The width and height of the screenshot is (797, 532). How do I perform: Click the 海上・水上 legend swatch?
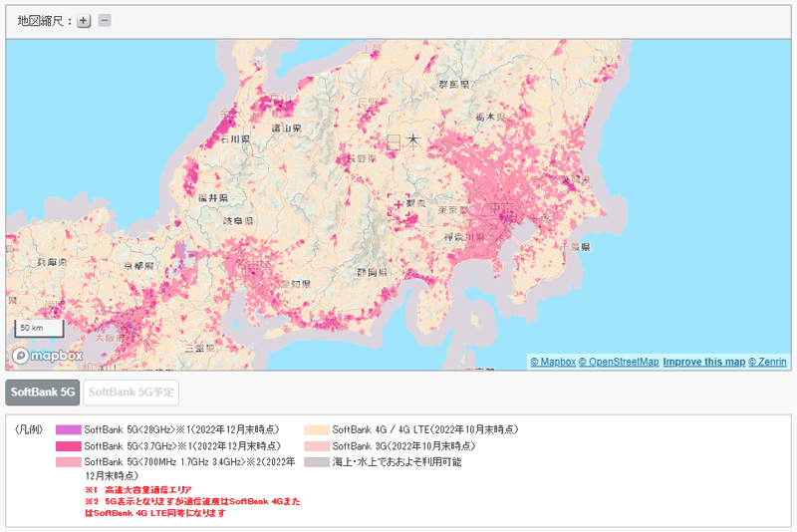317,462
